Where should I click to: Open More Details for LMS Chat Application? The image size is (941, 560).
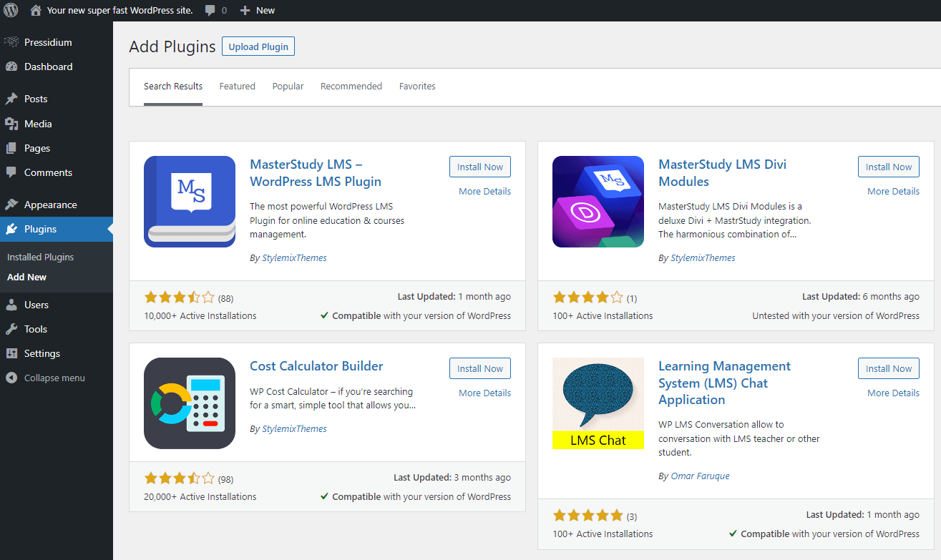(894, 393)
